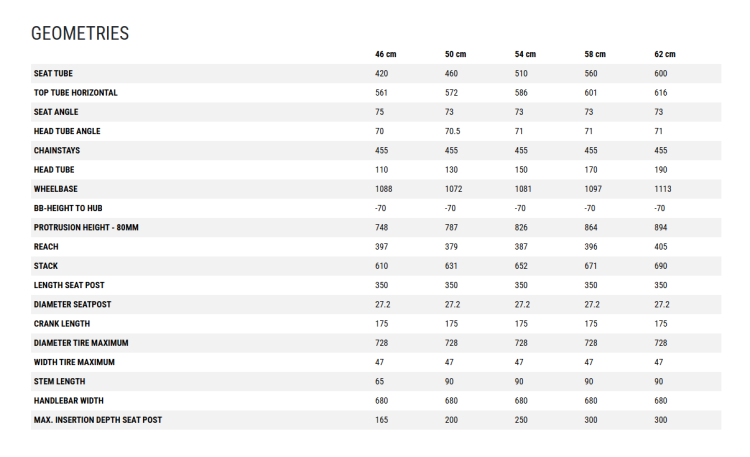This screenshot has height=457, width=750.
Task: Click the CRANK LENGTH row label
Action: pos(62,323)
